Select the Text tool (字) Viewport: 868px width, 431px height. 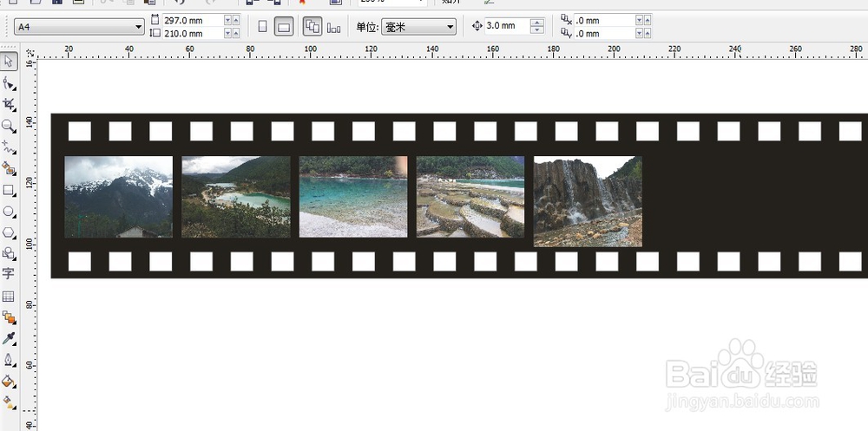pyautogui.click(x=9, y=274)
